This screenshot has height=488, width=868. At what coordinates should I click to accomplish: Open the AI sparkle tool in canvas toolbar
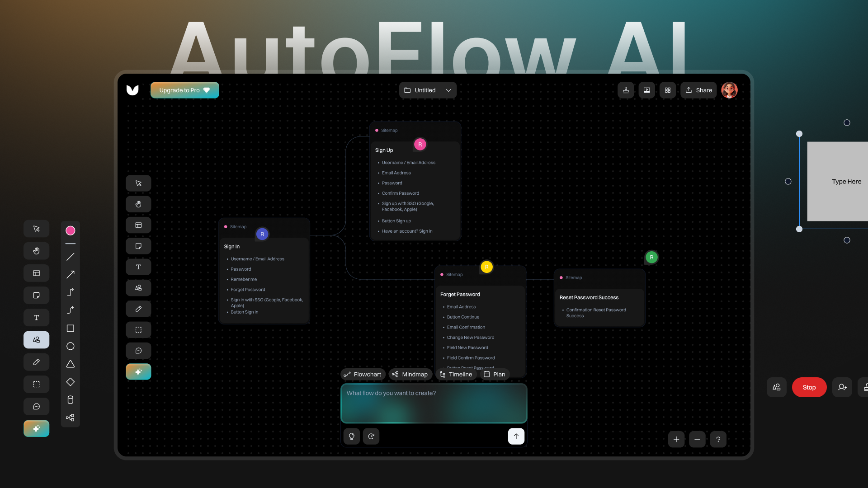[138, 371]
